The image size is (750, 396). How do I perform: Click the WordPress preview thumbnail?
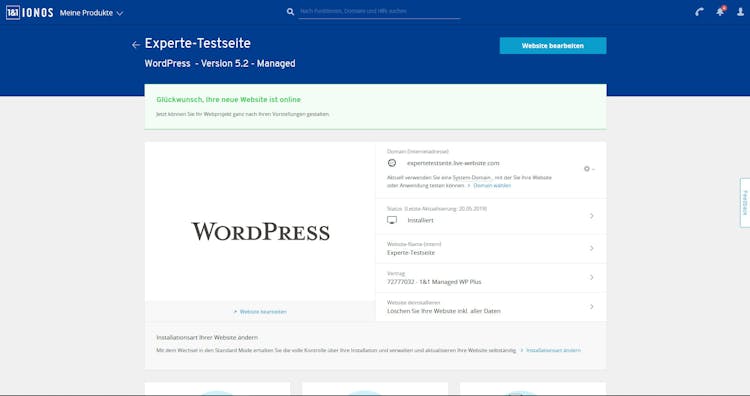click(260, 221)
